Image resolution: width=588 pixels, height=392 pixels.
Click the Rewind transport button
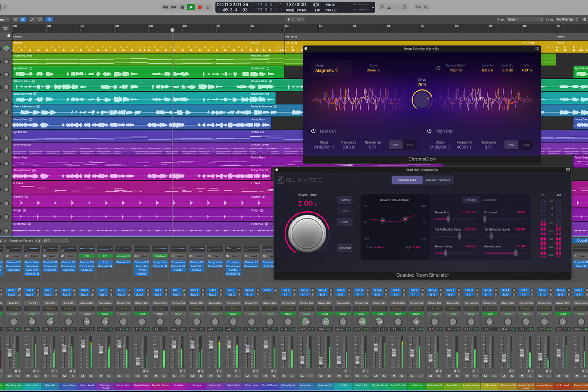(165, 7)
